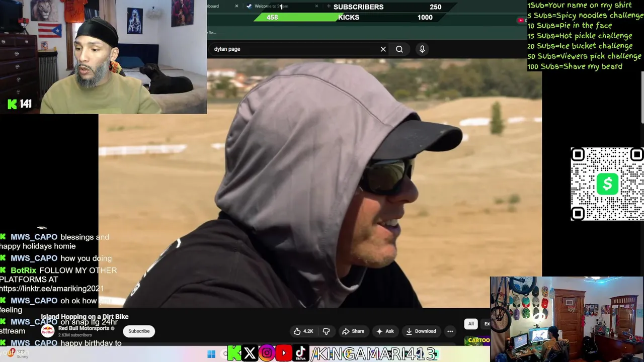Like the video showing 4.2K likes
644x362 pixels.
(303, 331)
